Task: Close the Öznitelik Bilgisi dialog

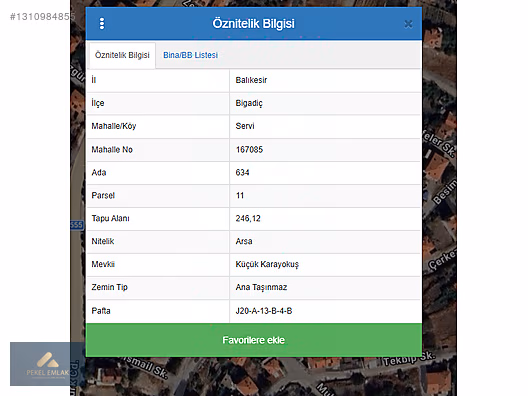Action: [408, 24]
